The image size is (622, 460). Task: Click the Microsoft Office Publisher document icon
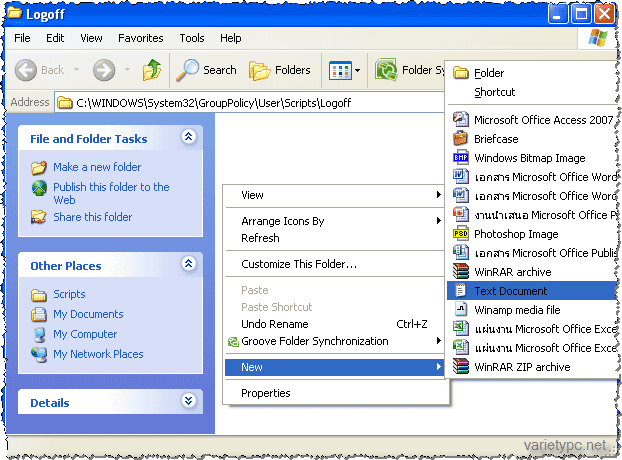click(x=461, y=253)
